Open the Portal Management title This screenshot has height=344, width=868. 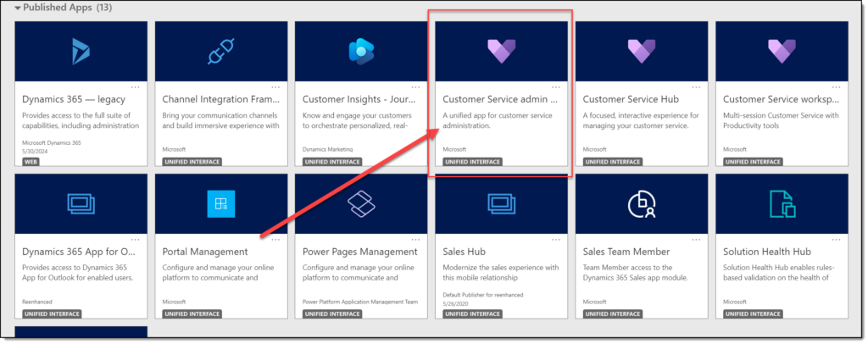coord(205,252)
